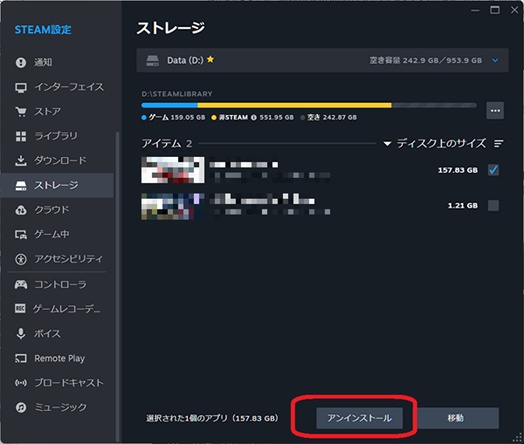Open the three-dot library options button
This screenshot has height=444, width=524.
[495, 111]
